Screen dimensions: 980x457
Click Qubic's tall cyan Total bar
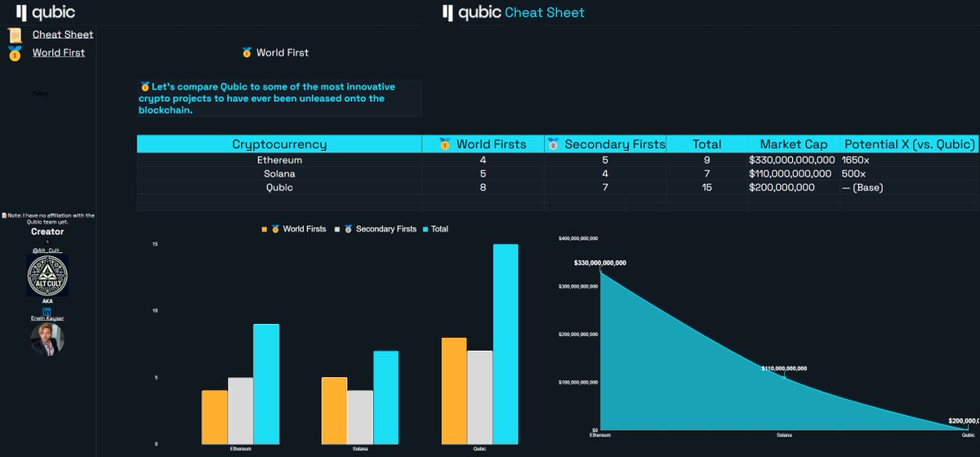[506, 344]
